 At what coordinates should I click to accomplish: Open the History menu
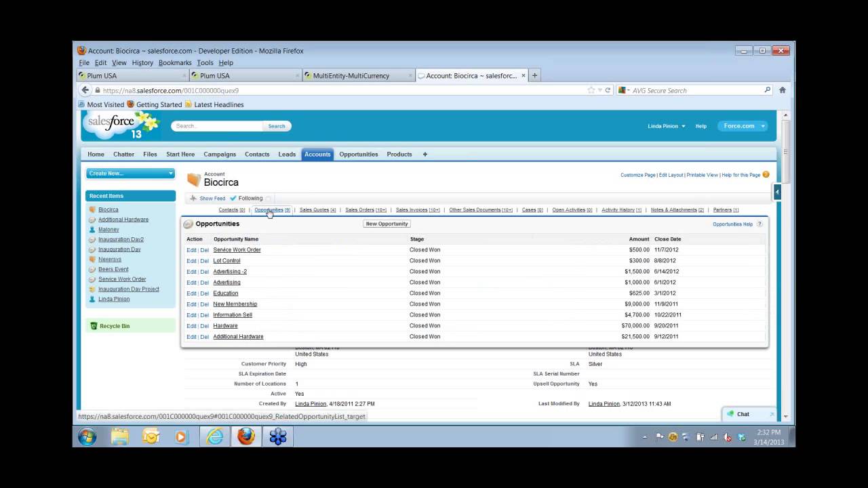[142, 62]
